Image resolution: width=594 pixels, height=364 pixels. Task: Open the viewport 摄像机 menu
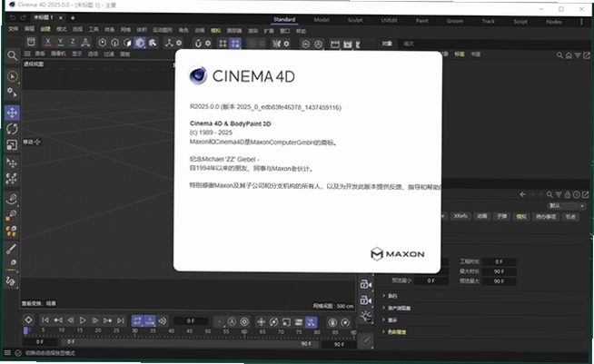58,54
